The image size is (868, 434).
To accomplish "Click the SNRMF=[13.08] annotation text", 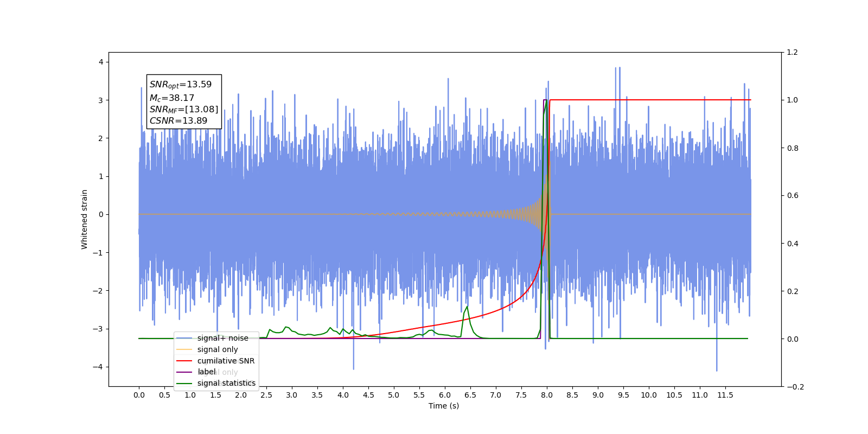I will (x=184, y=110).
